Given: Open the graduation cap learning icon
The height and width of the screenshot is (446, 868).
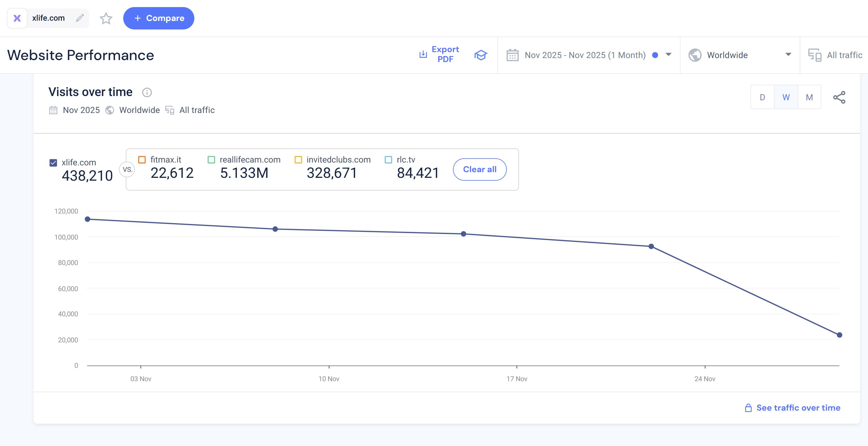Looking at the screenshot, I should [480, 55].
